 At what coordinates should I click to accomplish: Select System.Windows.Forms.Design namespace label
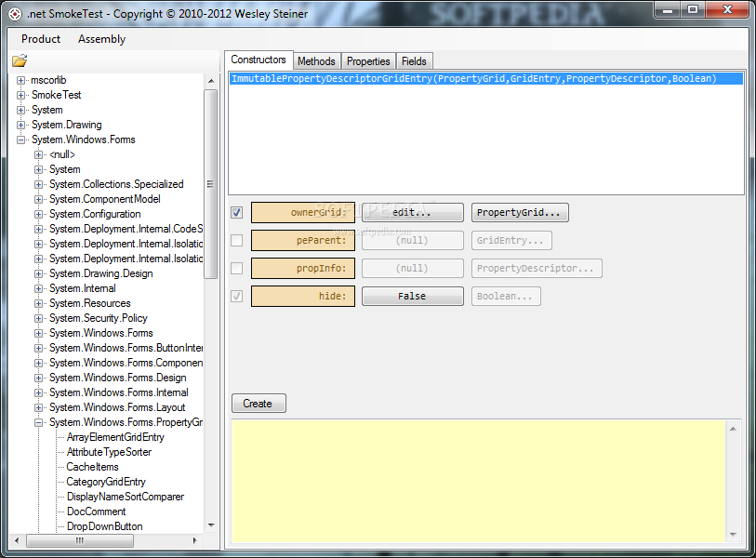pos(118,378)
